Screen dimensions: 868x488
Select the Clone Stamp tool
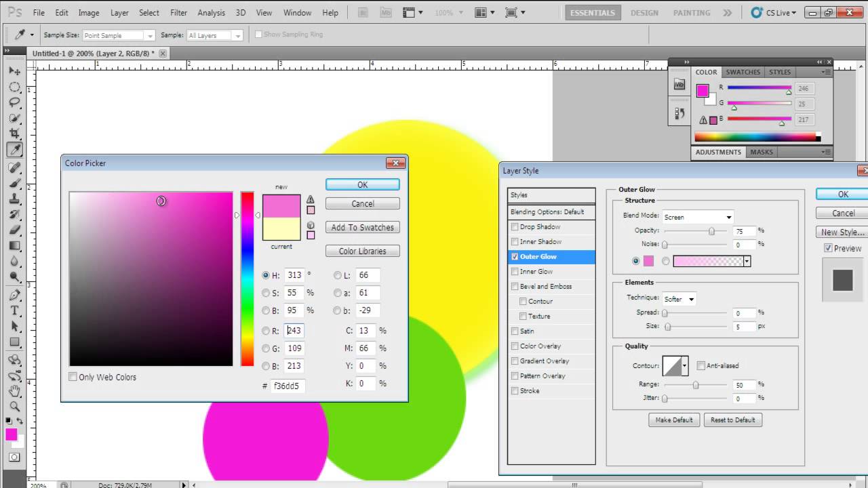[14, 199]
